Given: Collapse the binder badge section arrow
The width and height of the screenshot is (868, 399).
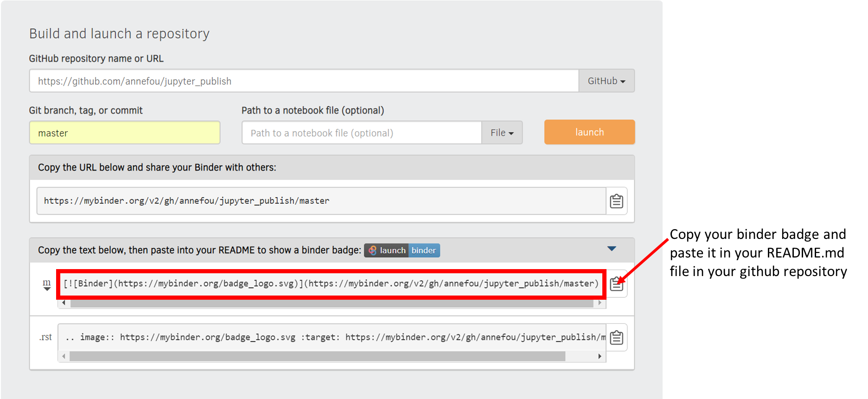Looking at the screenshot, I should point(612,249).
